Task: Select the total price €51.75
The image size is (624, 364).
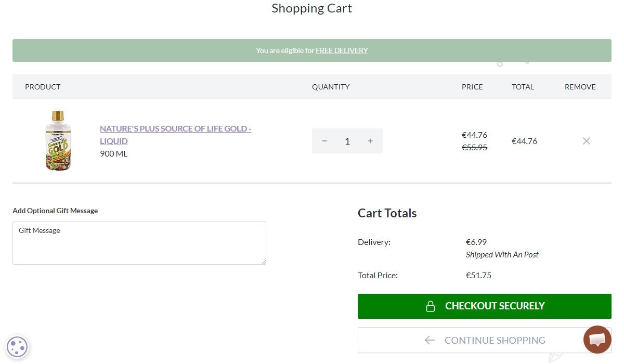Action: [478, 275]
